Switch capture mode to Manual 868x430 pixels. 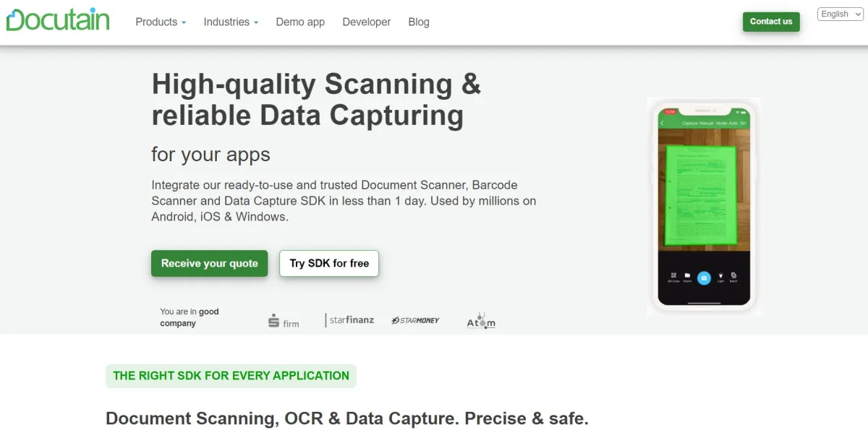point(706,123)
